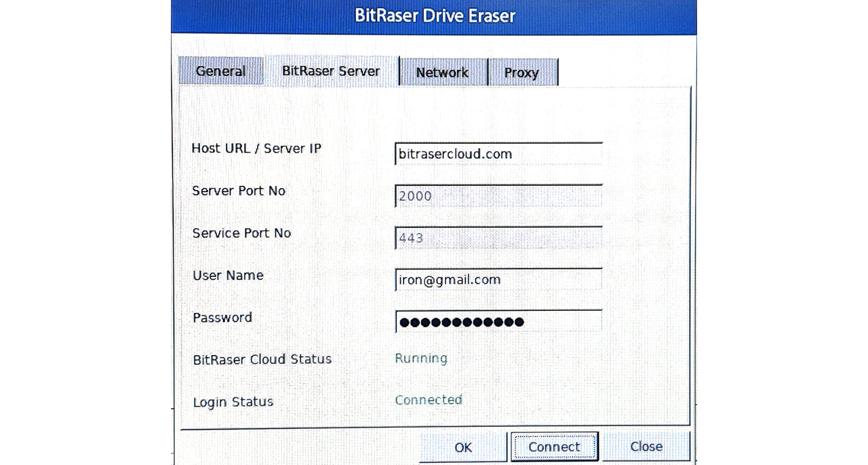Click into the Password field
This screenshot has height=465, width=868.
click(x=498, y=322)
